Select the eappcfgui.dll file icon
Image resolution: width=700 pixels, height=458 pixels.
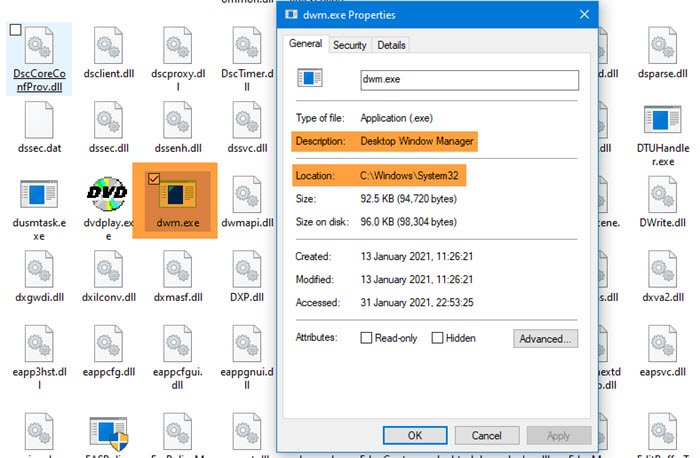coord(178,343)
